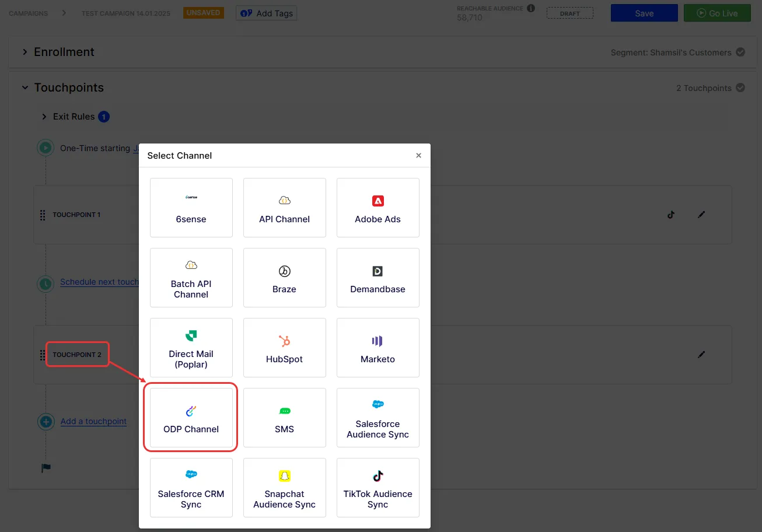
Task: Select the 6sense channel card
Action: 191,208
